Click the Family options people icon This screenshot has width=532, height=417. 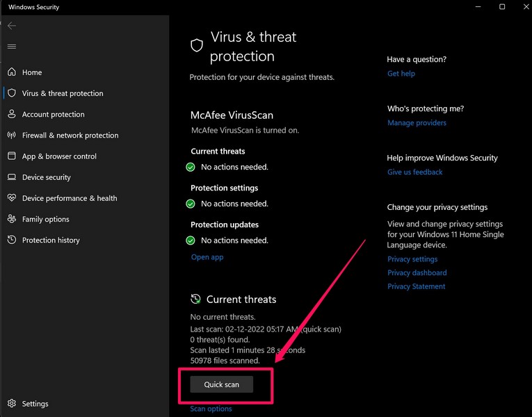tap(11, 219)
